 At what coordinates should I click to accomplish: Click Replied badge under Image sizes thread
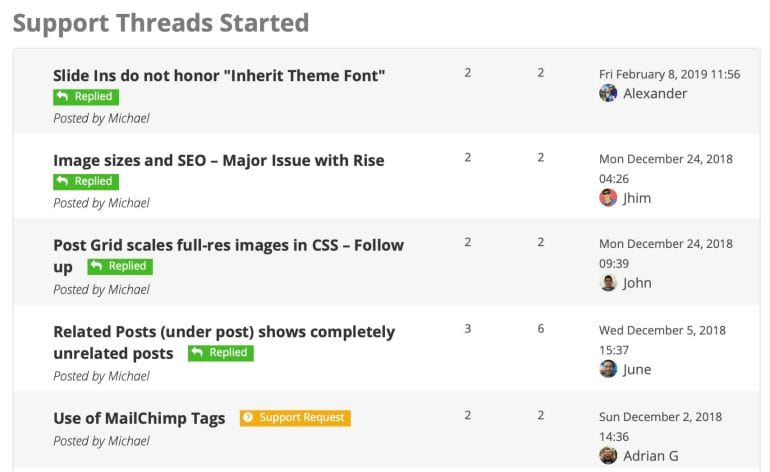coord(86,182)
